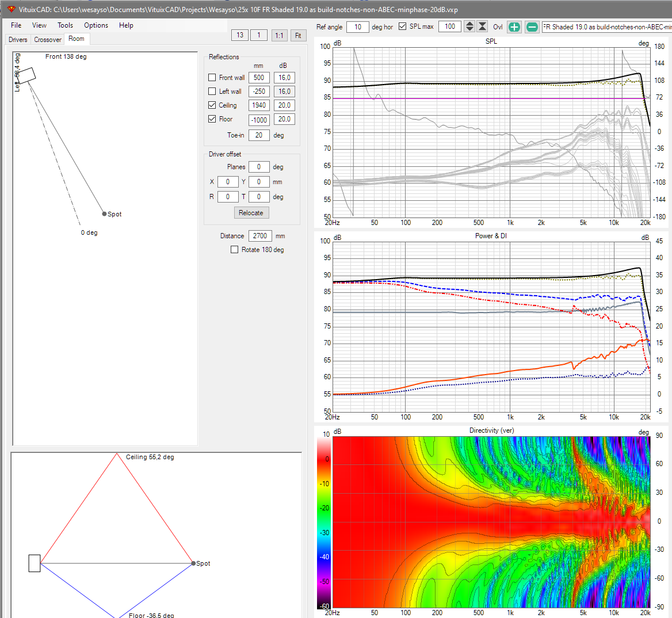Click the directivity dB color scale bar
The image size is (672, 618).
click(x=323, y=523)
